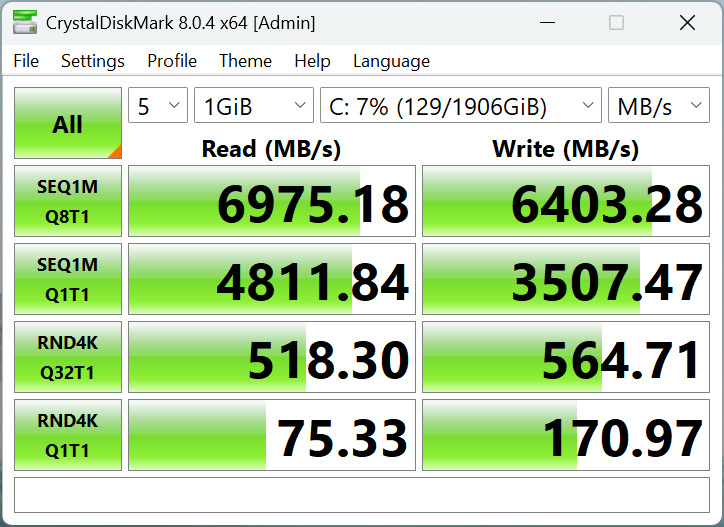724x527 pixels.
Task: Start the SEQ1M Q1T1 test
Action: [68, 279]
